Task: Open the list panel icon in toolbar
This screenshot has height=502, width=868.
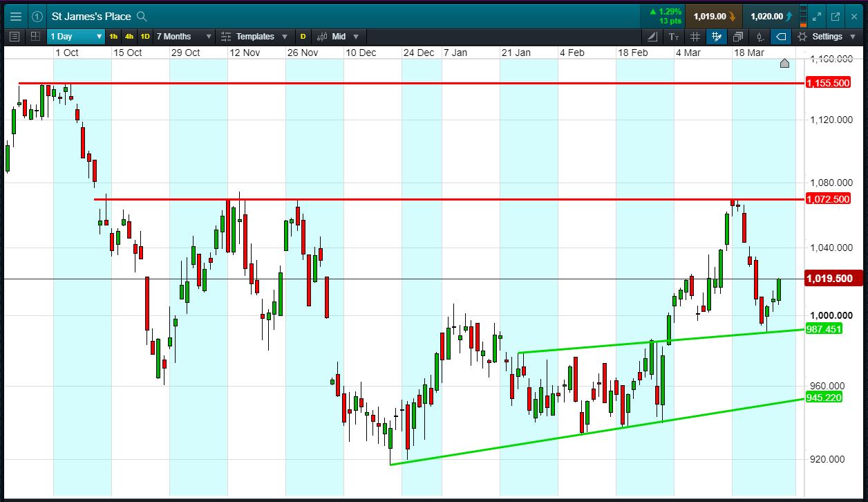Action: [15, 37]
